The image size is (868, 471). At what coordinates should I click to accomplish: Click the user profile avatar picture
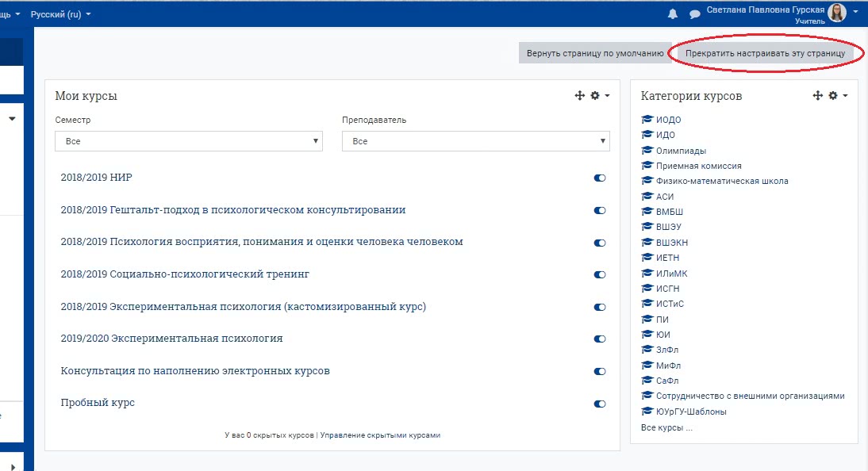(x=837, y=13)
